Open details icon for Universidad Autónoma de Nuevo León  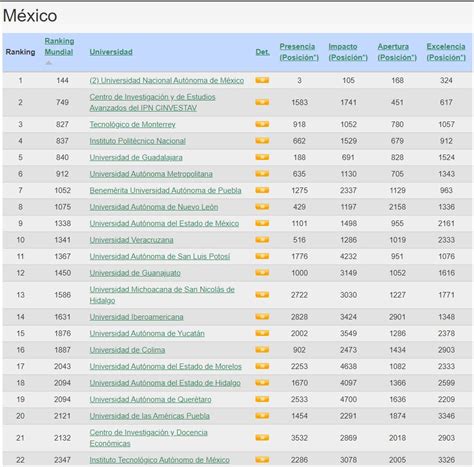click(262, 207)
